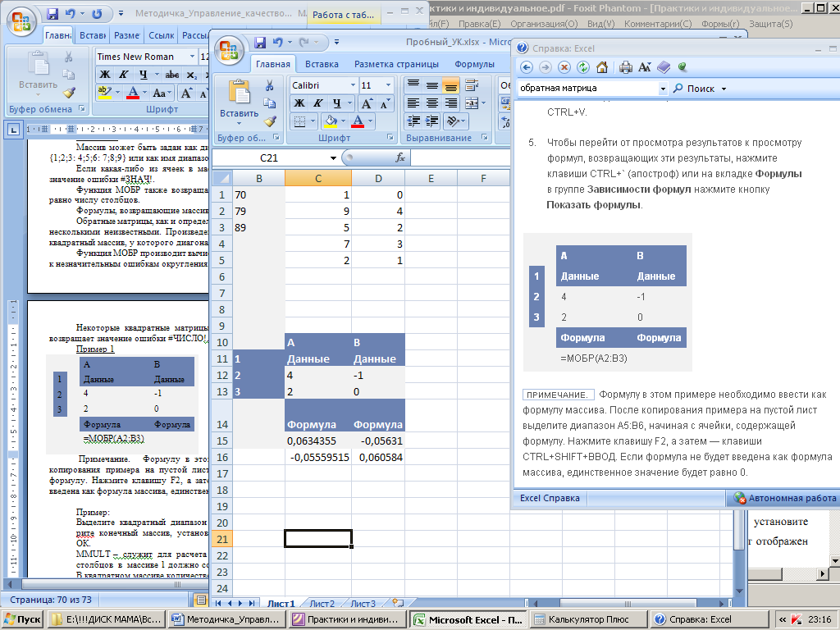
Task: Toggle Bold (Ж) in Word ribbon
Action: [106, 75]
